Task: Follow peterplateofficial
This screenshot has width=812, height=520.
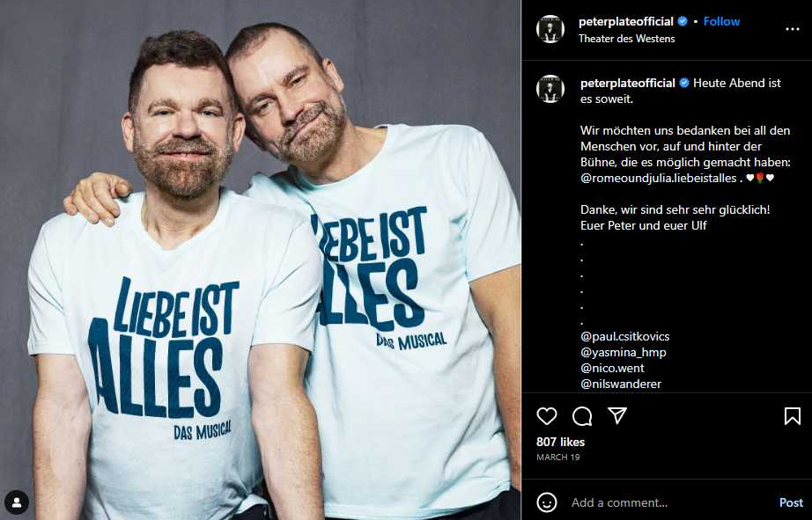Action: (x=721, y=21)
